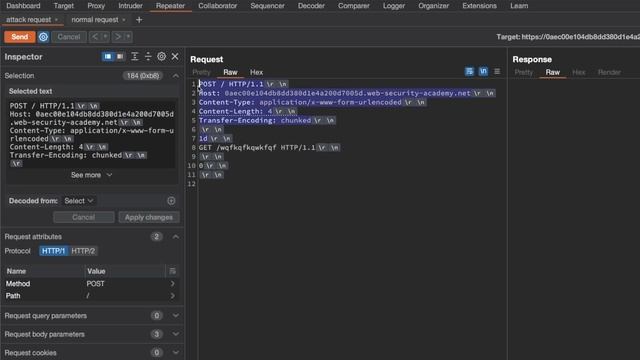Toggle show non-printable characters \n icon
The width and height of the screenshot is (640, 360).
(483, 71)
